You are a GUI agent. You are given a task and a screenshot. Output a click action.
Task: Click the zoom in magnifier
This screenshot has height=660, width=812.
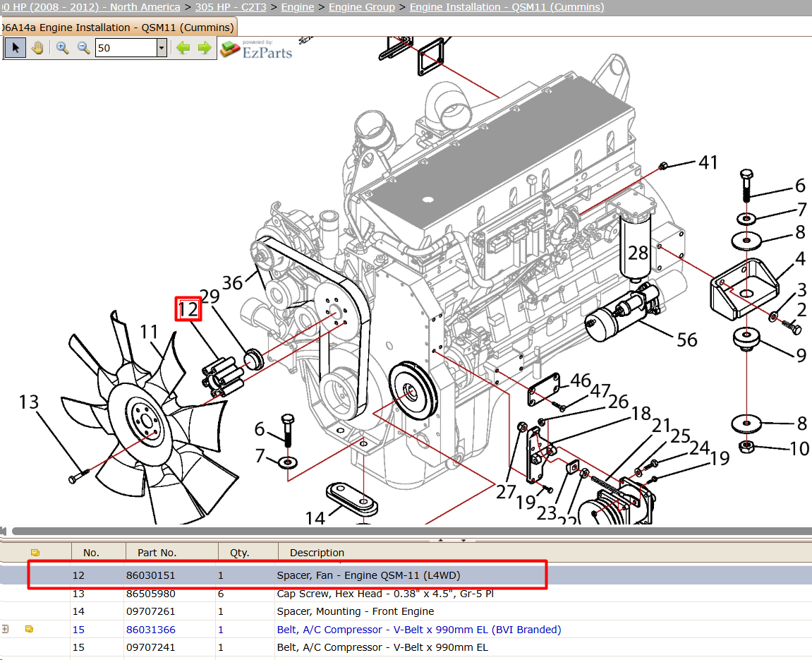point(63,48)
